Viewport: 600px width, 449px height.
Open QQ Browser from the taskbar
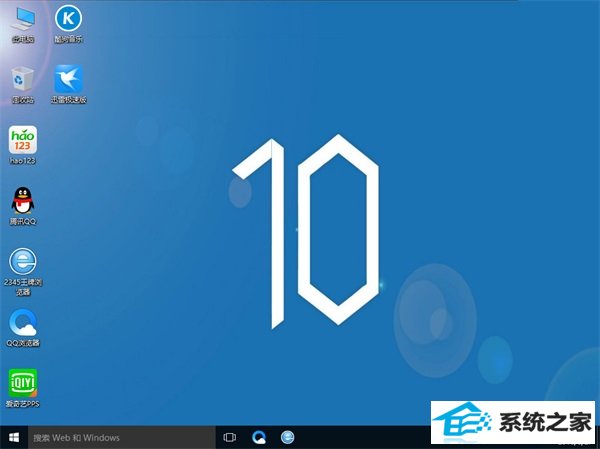pyautogui.click(x=259, y=437)
